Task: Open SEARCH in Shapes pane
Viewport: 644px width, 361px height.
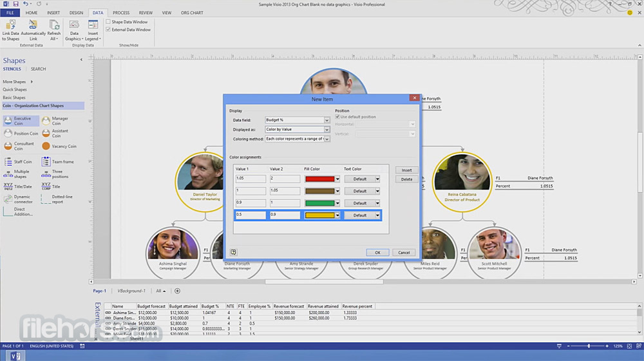Action: 38,69
